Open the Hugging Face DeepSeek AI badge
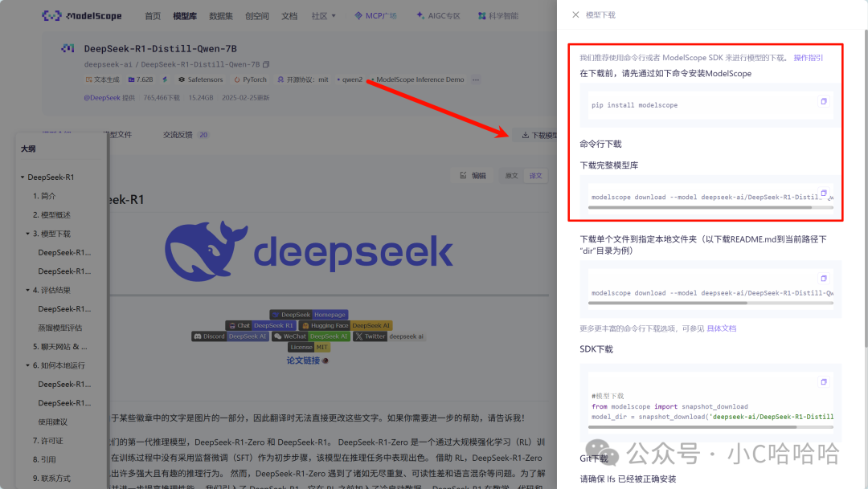Viewport: 868px width, 489px height. pyautogui.click(x=346, y=325)
